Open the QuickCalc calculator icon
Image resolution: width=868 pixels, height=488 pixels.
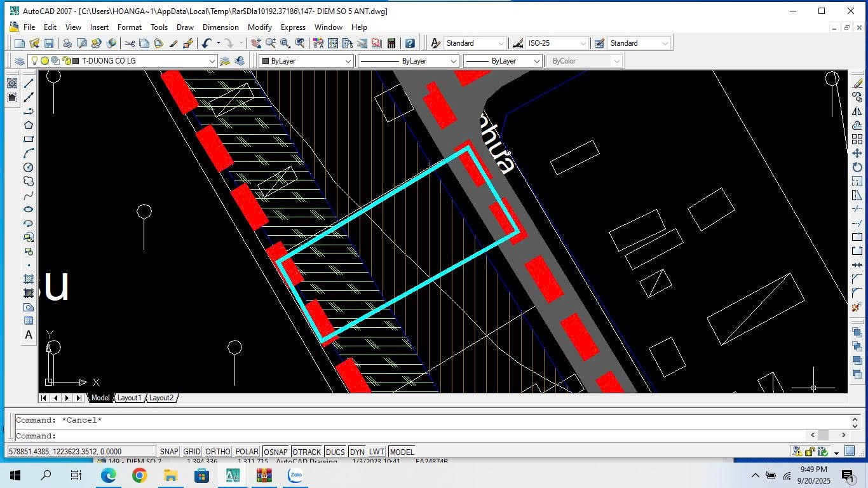pos(391,43)
